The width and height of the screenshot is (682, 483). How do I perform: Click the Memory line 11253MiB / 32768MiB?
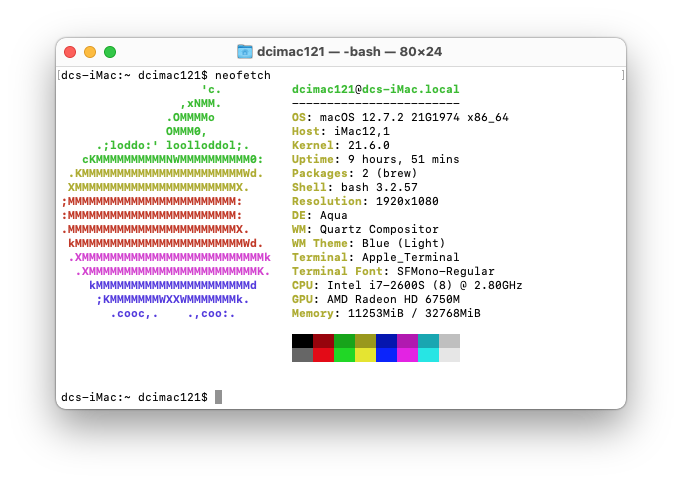click(x=386, y=313)
